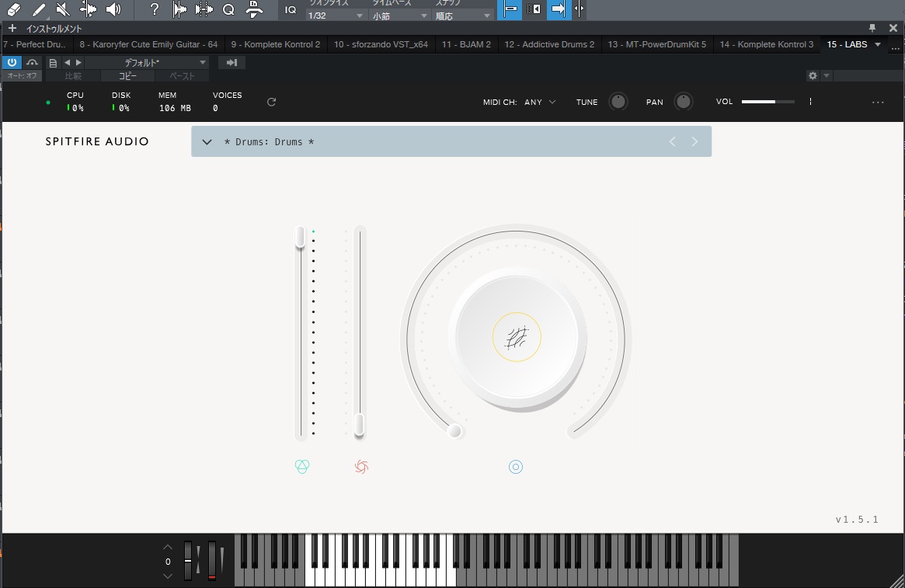Viewport: 905px width, 588px height.
Task: Pin the instrument window with pin icon
Action: point(872,28)
